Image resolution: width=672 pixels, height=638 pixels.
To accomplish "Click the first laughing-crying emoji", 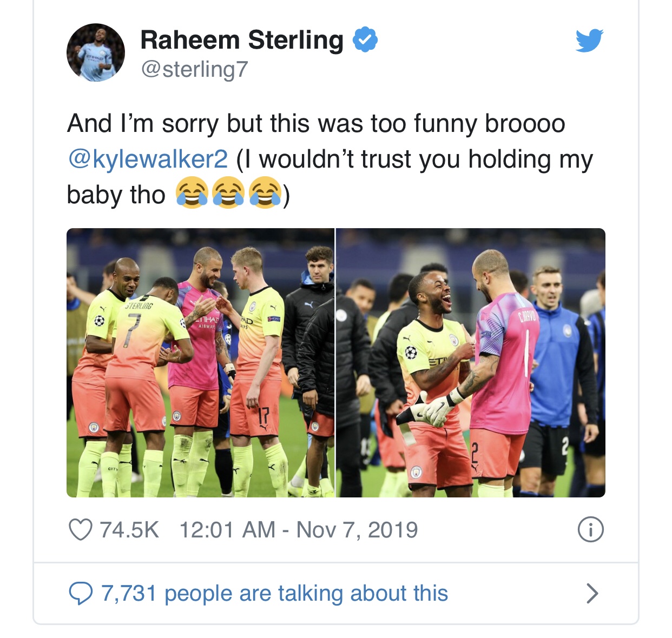I will [x=192, y=194].
